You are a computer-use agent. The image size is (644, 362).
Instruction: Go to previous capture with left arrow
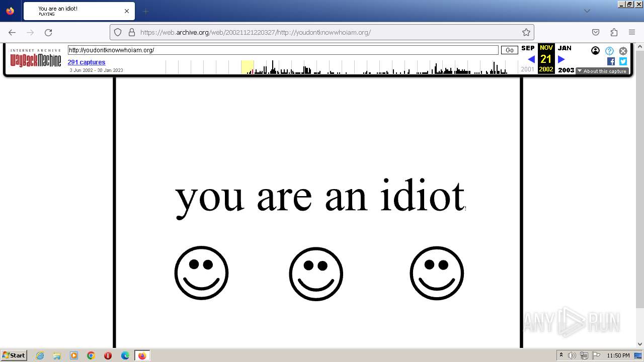pyautogui.click(x=531, y=59)
